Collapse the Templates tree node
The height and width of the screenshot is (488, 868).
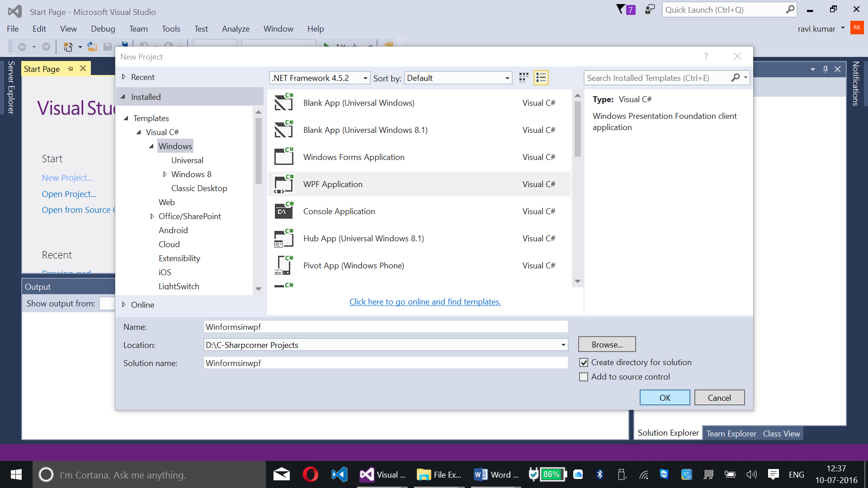point(126,118)
